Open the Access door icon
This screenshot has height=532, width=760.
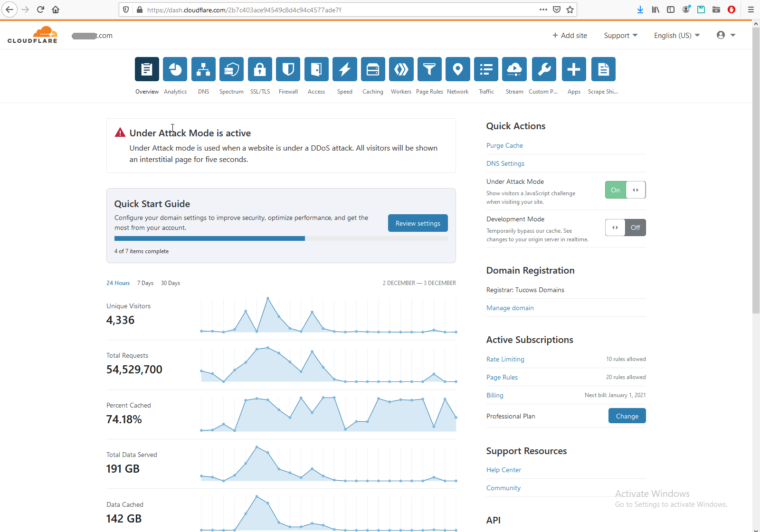pyautogui.click(x=316, y=69)
